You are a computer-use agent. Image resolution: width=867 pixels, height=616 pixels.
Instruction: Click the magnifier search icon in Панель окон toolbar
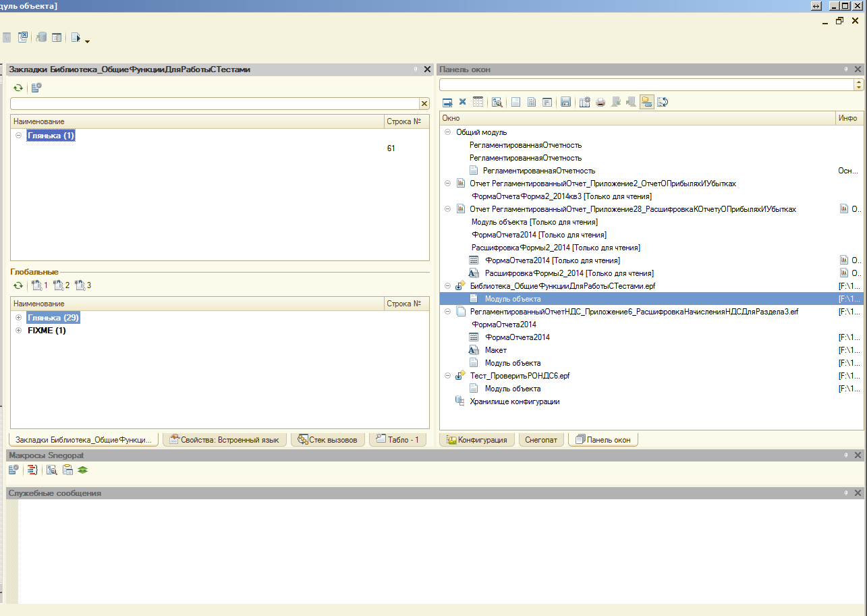click(497, 103)
